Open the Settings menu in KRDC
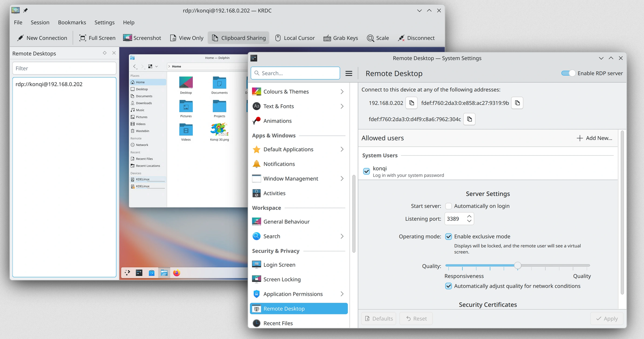The height and width of the screenshot is (339, 644). pyautogui.click(x=104, y=22)
